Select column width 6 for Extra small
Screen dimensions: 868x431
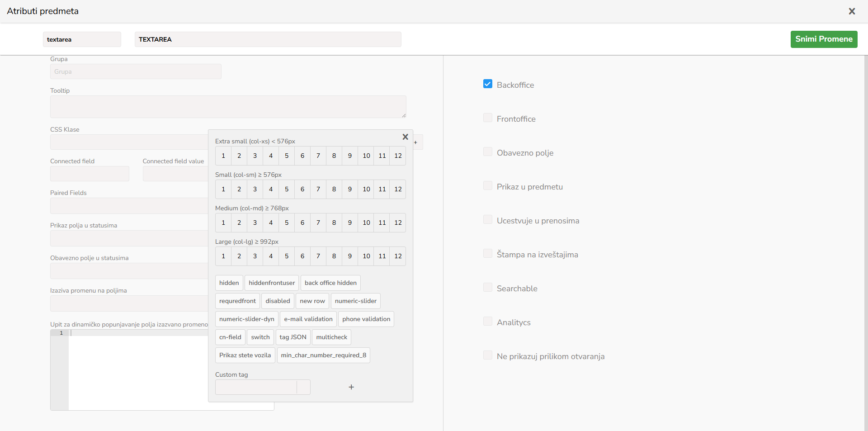coord(302,156)
